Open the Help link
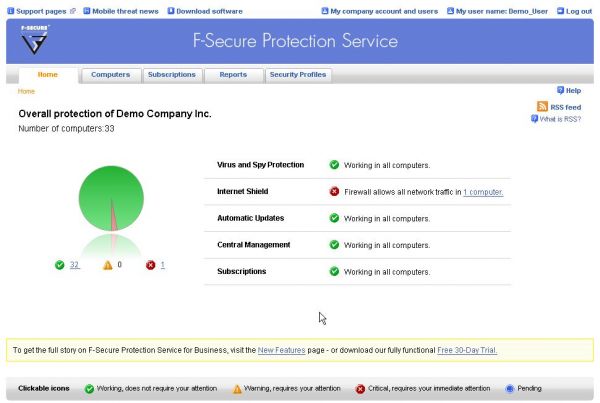 click(x=573, y=91)
